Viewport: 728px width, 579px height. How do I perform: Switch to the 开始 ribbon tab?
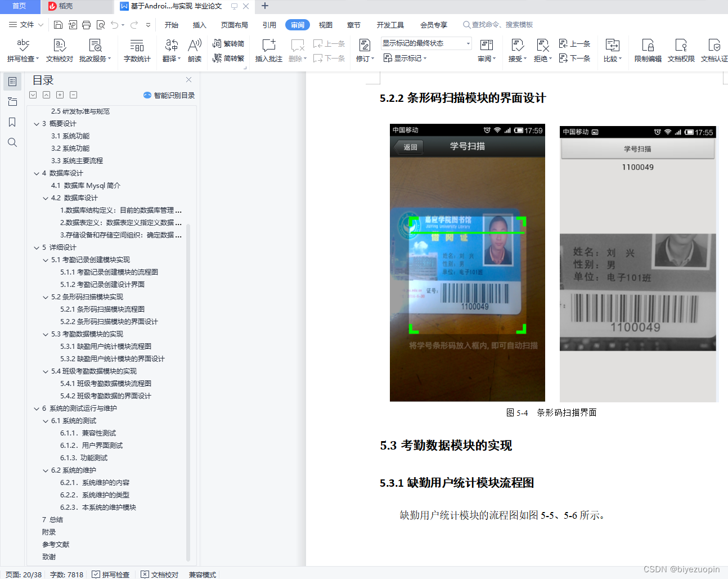pos(172,25)
